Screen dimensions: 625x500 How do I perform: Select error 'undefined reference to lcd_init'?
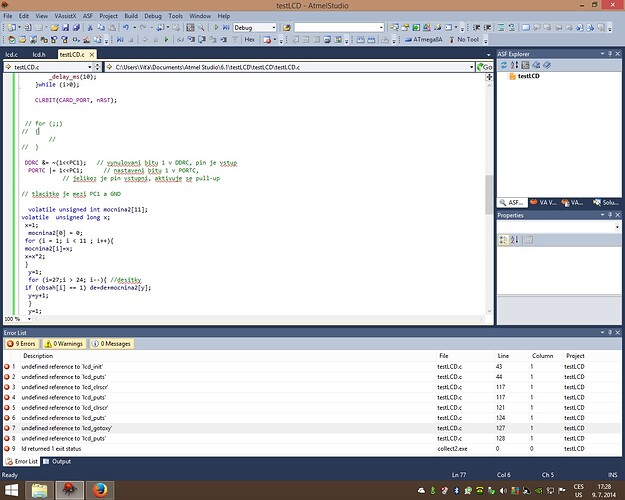(x=312, y=366)
